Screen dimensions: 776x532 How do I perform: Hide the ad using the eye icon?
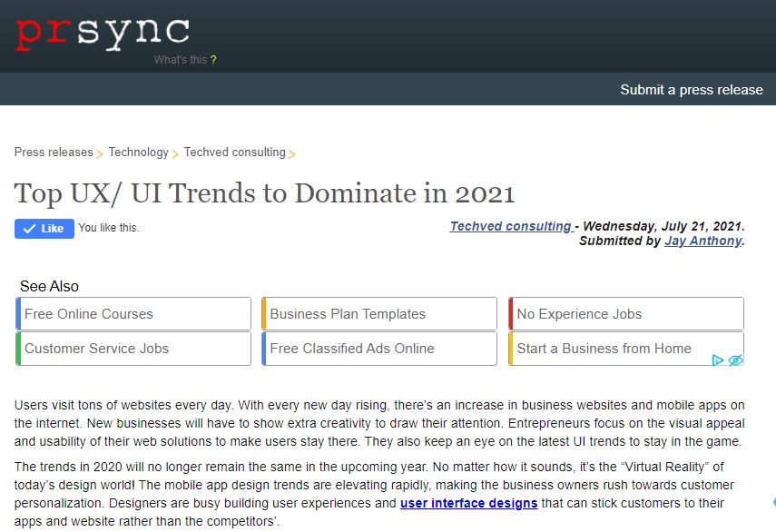point(735,360)
